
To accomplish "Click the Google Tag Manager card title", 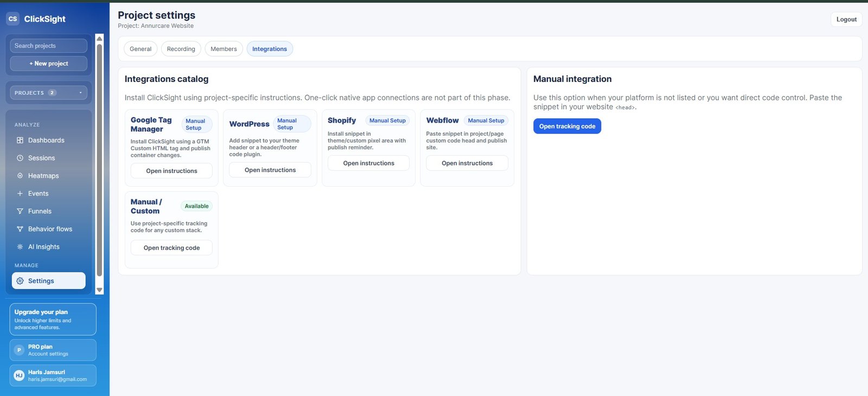I will [x=151, y=124].
